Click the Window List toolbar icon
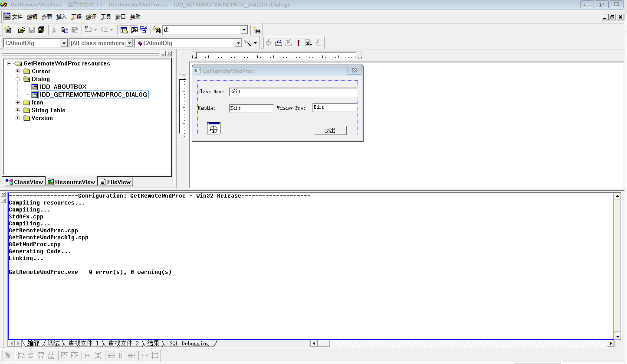 point(143,30)
